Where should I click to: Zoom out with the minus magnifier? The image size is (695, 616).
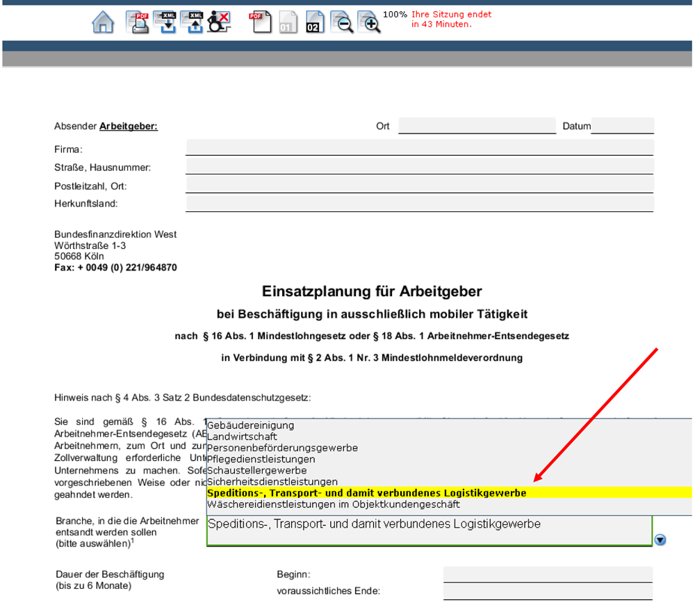[341, 23]
